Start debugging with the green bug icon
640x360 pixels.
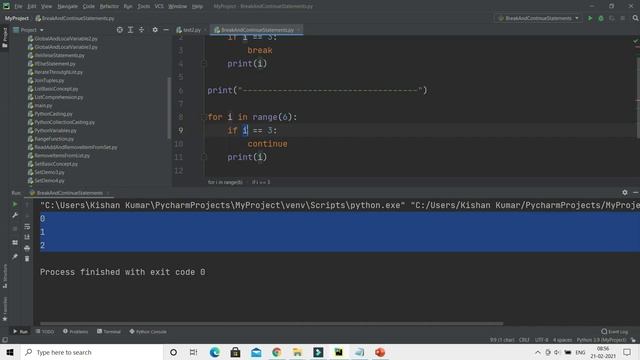point(601,18)
